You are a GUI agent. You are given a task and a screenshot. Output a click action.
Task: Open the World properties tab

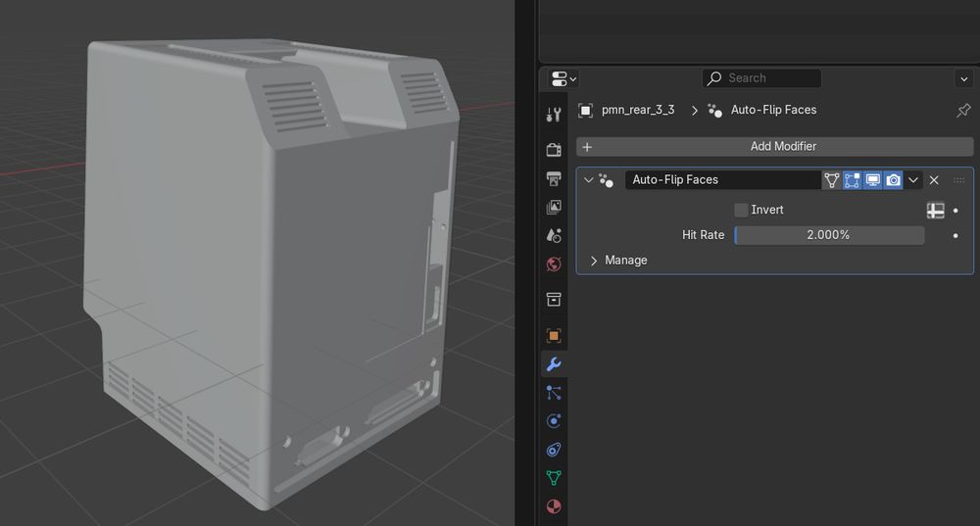[x=554, y=264]
